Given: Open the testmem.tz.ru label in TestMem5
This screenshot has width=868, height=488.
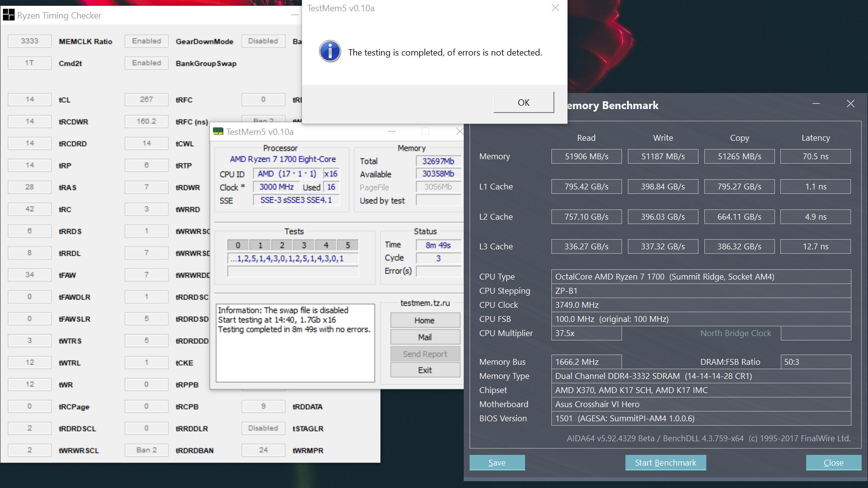Looking at the screenshot, I should click(425, 303).
